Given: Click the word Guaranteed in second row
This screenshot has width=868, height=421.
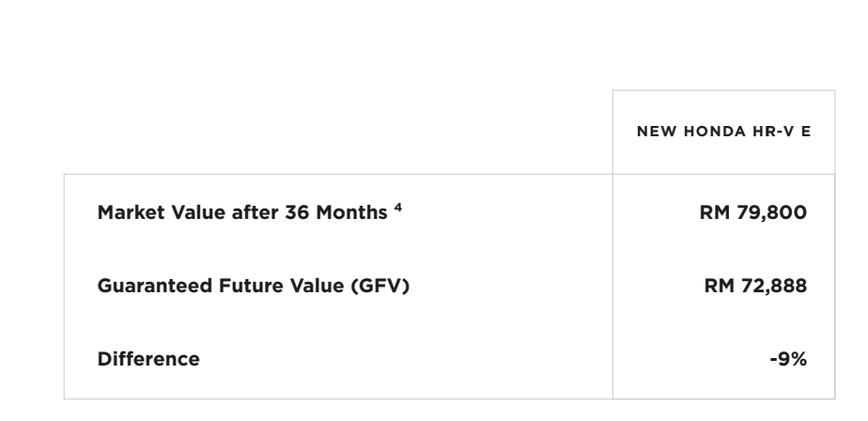Looking at the screenshot, I should (139, 285).
